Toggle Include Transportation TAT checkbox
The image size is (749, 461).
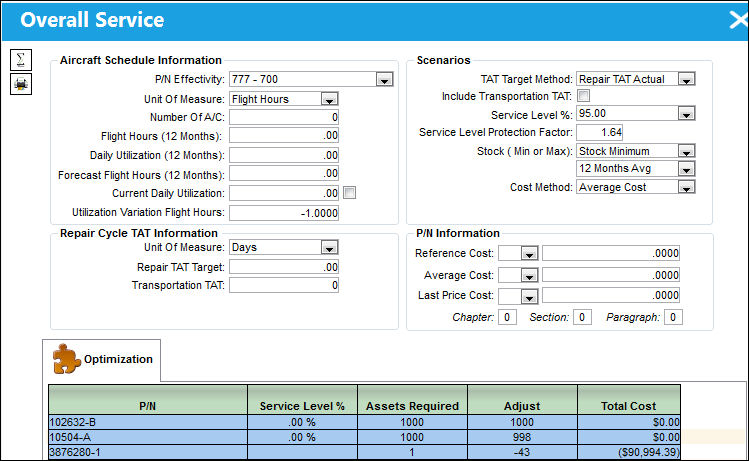[583, 96]
